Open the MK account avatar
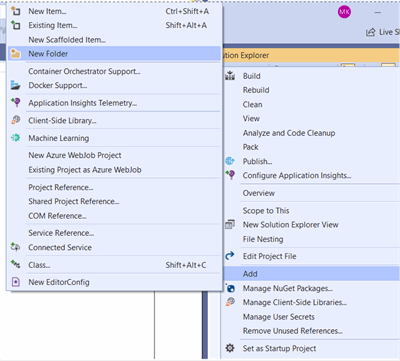Image resolution: width=400 pixels, height=361 pixels. [344, 12]
